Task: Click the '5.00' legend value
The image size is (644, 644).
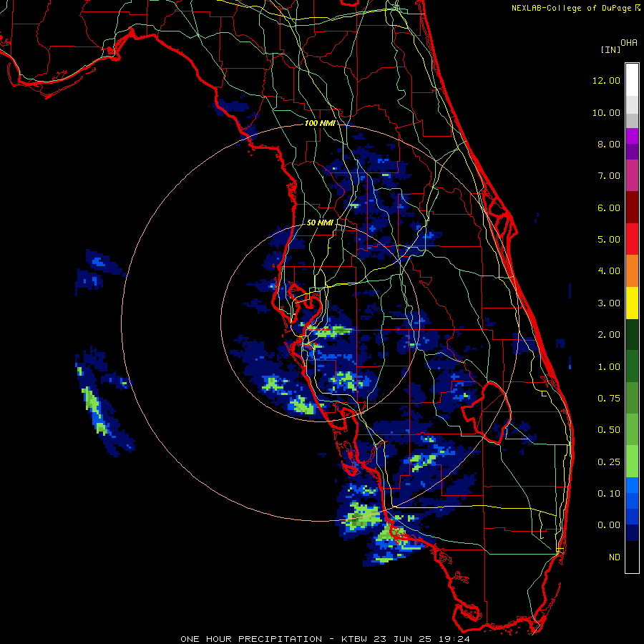Action: (609, 240)
